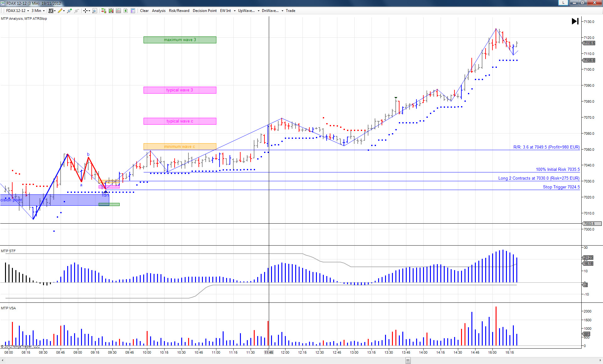Click the scrollbar right arrow
The image size is (603, 364).
[600, 360]
